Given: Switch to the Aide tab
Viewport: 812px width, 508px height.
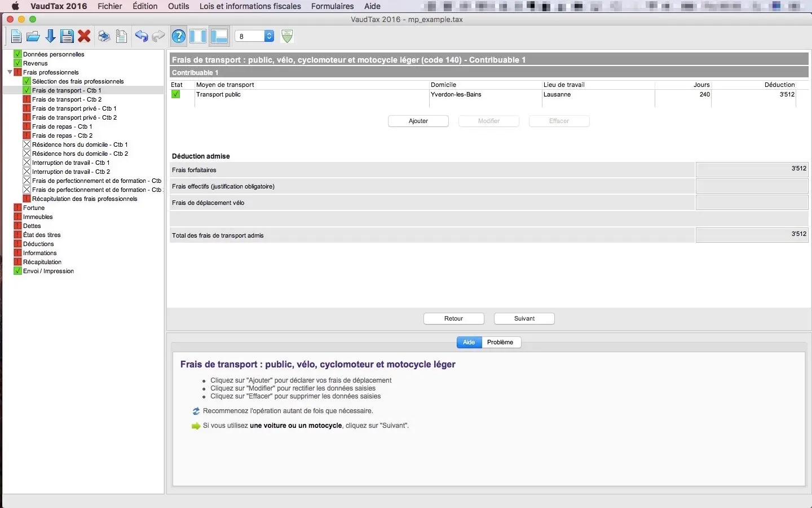Looking at the screenshot, I should 469,342.
